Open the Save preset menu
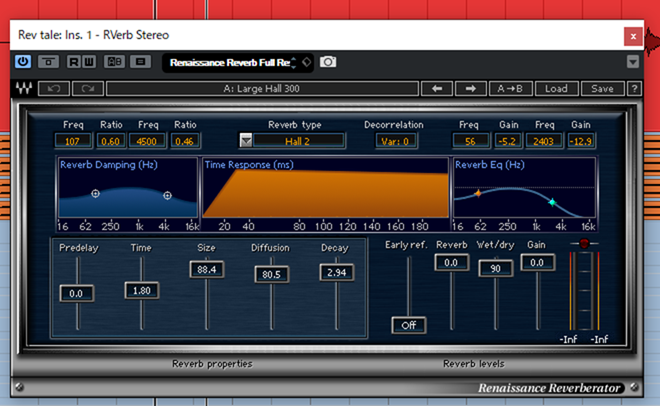Screen dimensions: 660x406 [602, 88]
